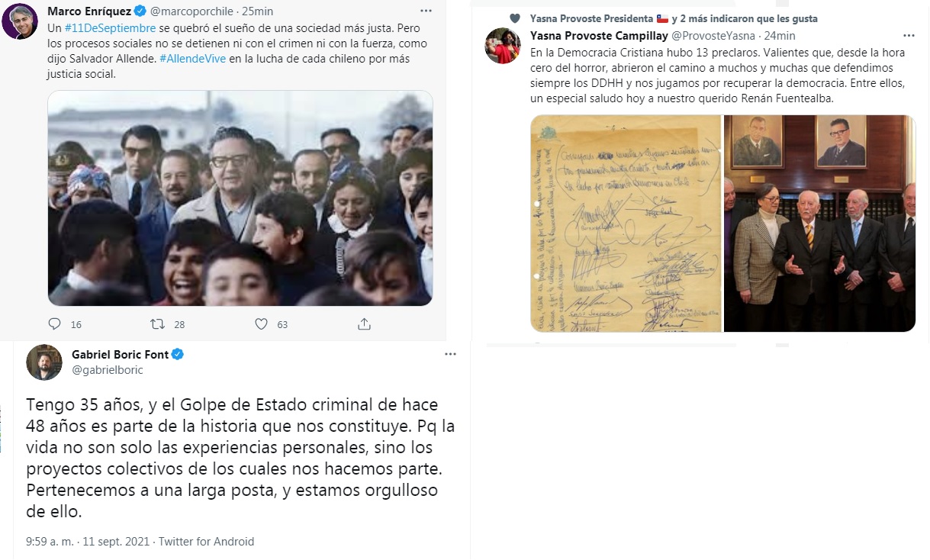930x560 pixels.
Task: Click the reply icon on Marco Enríquez's tweet
Action: point(54,323)
